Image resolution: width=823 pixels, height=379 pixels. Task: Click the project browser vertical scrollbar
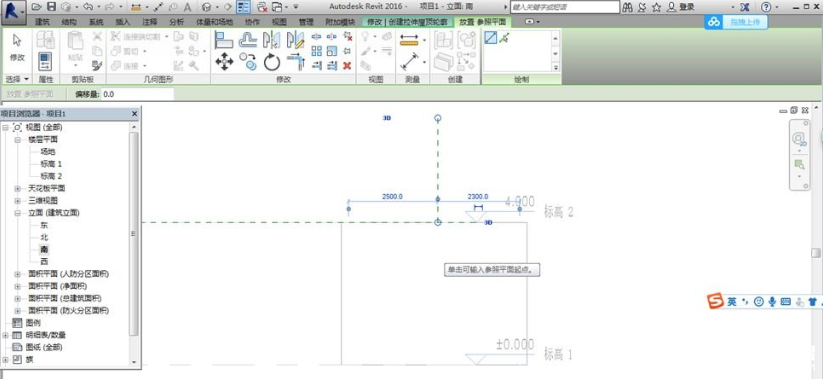click(134, 234)
